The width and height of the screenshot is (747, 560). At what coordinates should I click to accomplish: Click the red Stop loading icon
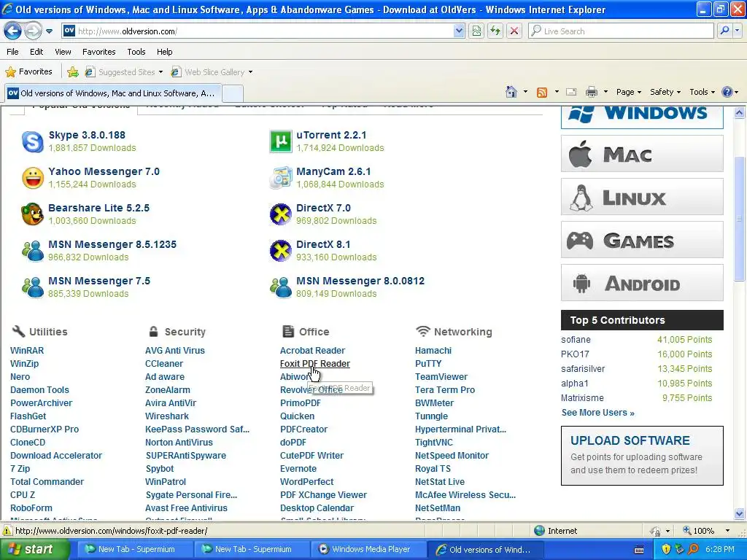514,31
